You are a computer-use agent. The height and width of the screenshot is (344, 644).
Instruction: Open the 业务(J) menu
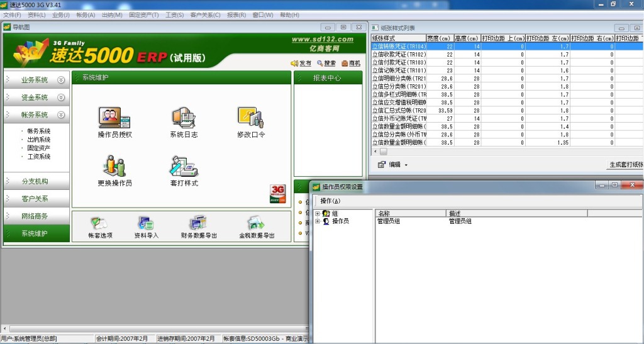(61, 14)
